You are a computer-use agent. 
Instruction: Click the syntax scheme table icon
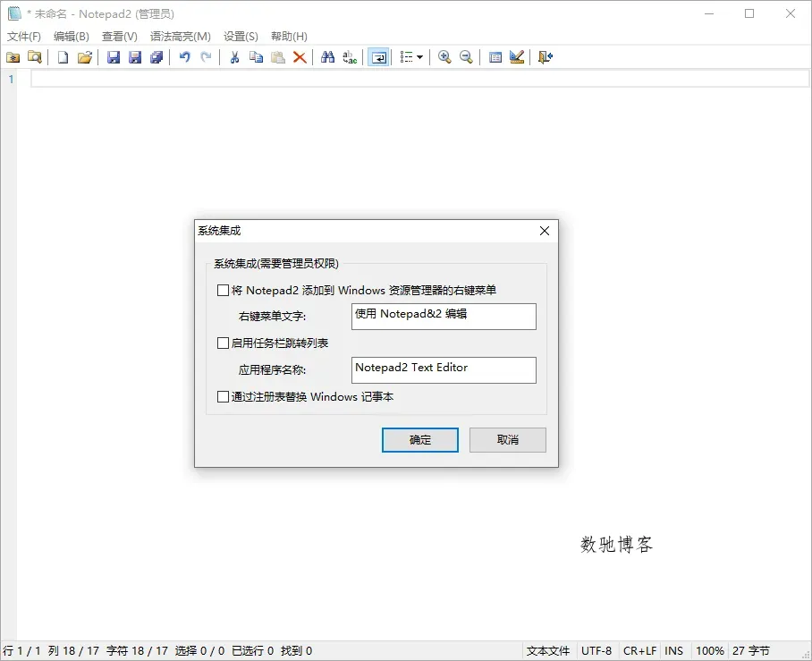pos(495,57)
